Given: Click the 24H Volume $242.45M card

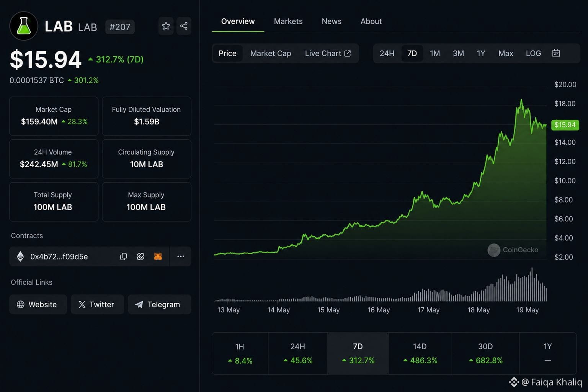Looking at the screenshot, I should click(x=54, y=159).
